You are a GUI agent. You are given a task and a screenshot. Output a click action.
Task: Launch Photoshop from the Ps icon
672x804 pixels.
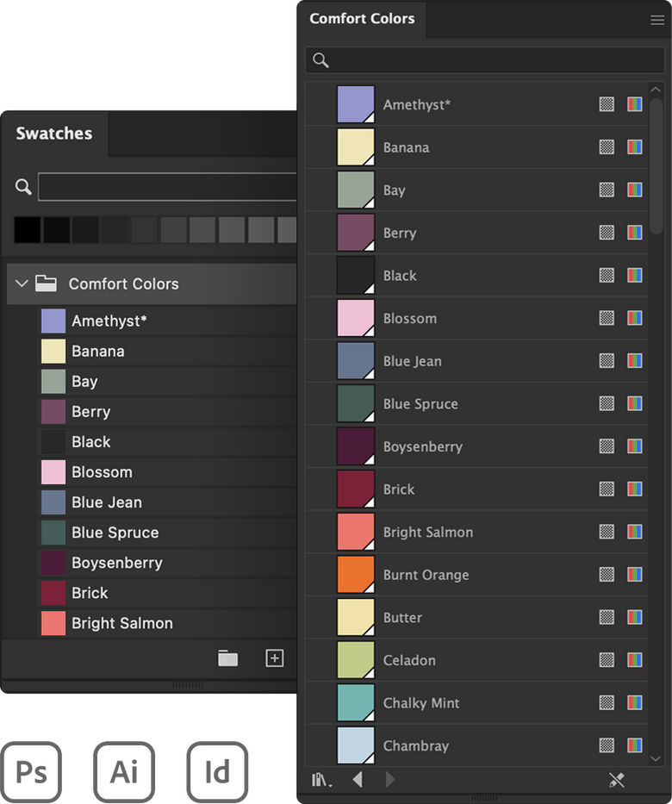33,771
